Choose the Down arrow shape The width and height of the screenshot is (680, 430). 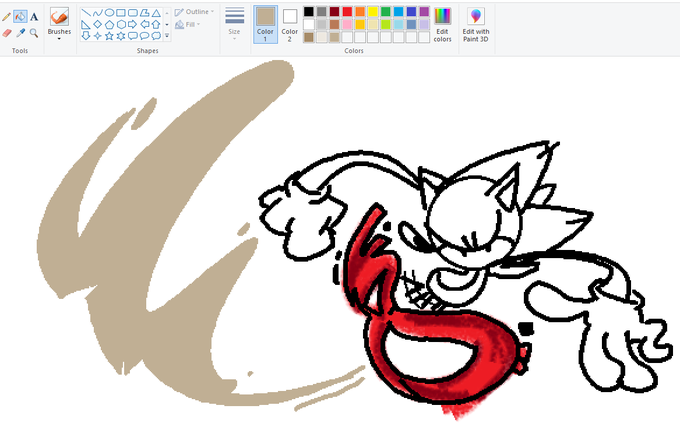point(86,36)
